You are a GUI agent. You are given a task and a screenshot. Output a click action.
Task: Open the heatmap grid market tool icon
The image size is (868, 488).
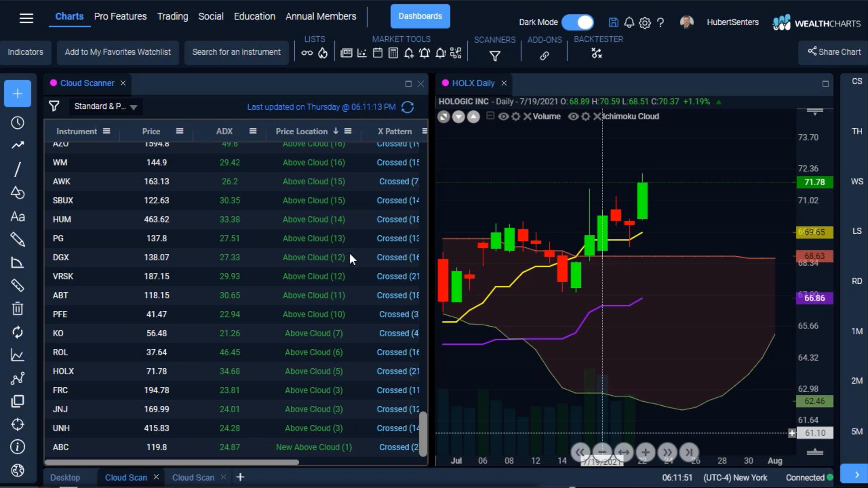tap(456, 53)
